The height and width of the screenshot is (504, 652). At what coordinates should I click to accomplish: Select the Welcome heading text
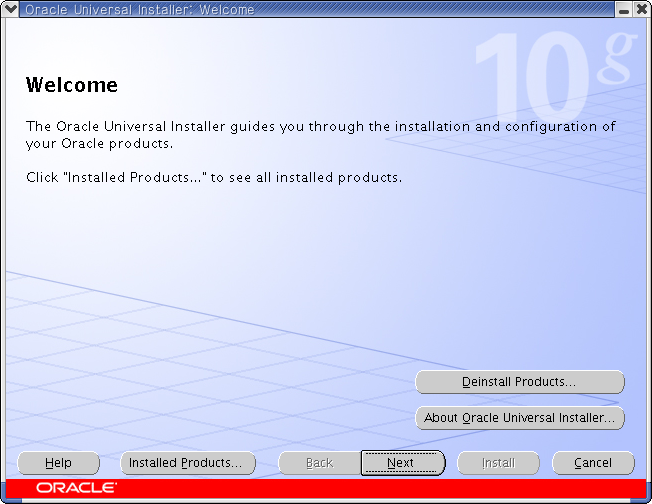[72, 85]
